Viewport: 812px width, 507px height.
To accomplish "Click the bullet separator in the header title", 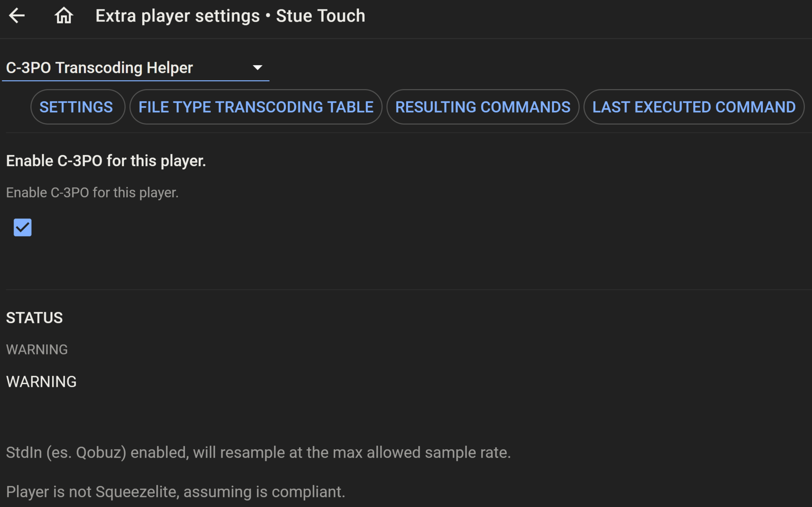I will pyautogui.click(x=268, y=16).
